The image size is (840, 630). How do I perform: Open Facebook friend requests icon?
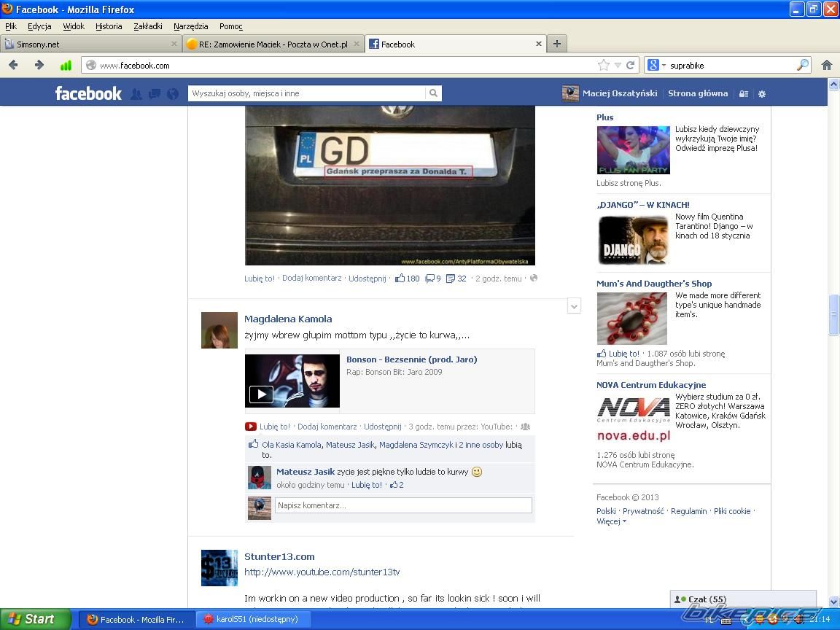pyautogui.click(x=136, y=94)
